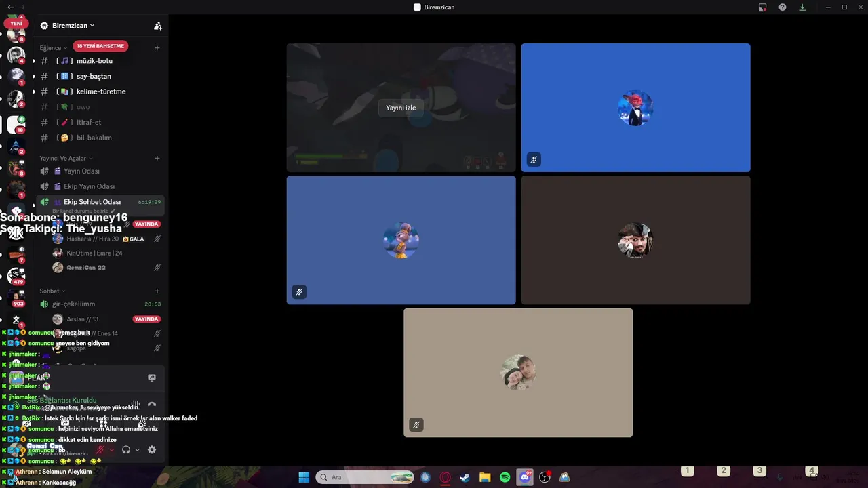Open Opera GX browser from taskbar
The width and height of the screenshot is (868, 488).
[446, 477]
